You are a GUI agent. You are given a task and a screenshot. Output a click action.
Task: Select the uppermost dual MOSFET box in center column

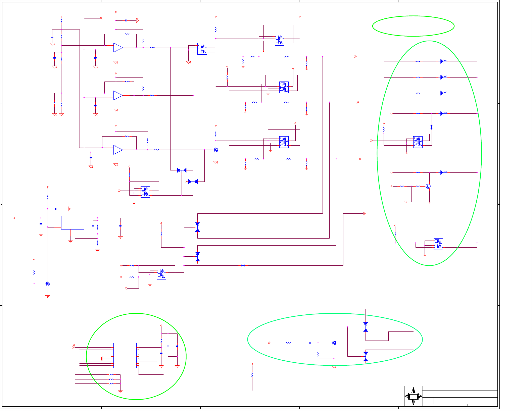pyautogui.click(x=280, y=40)
